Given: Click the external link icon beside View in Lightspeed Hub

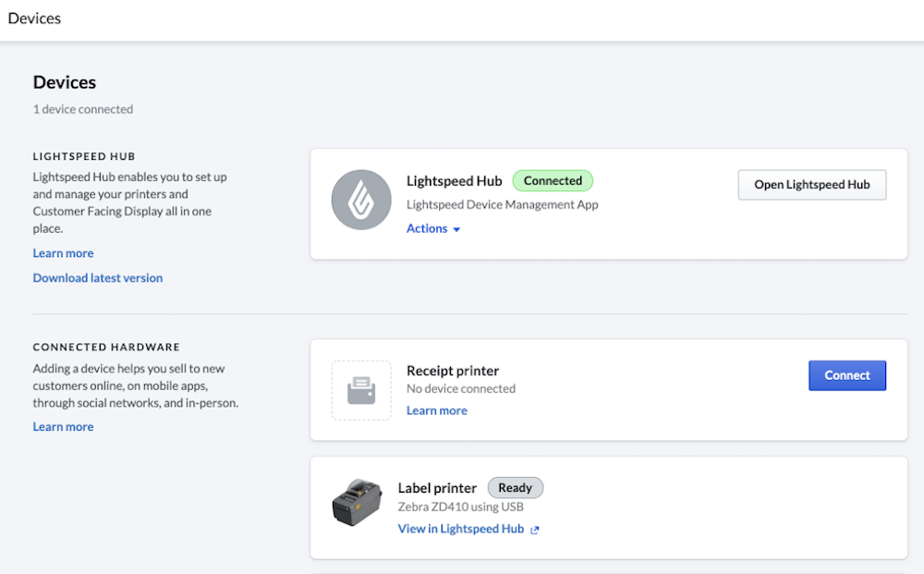Looking at the screenshot, I should (x=535, y=530).
